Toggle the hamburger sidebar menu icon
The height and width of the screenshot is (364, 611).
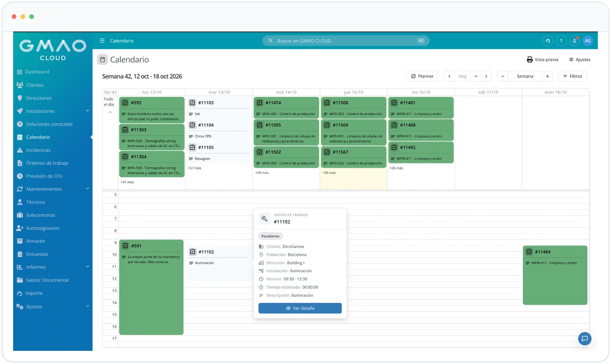102,41
